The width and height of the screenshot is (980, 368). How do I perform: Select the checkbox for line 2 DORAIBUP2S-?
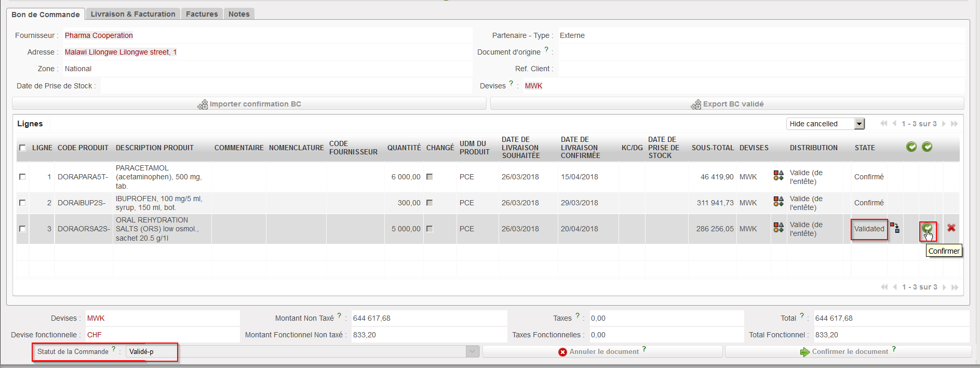22,203
